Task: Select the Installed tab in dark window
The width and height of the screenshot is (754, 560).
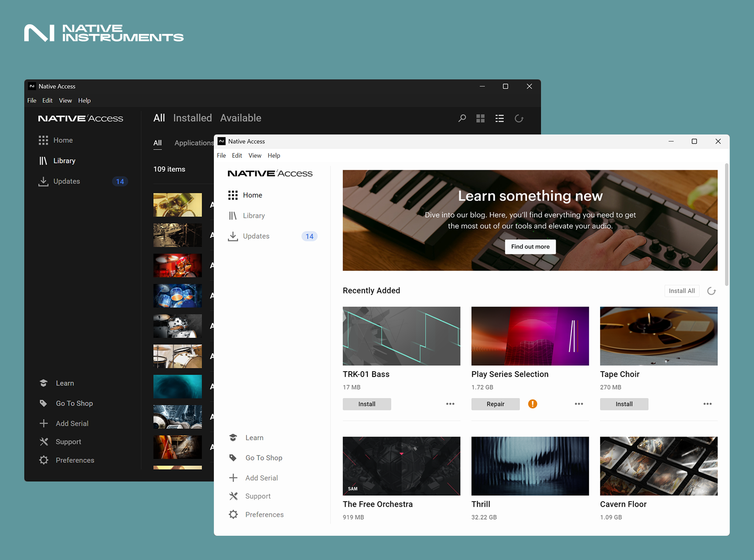Action: point(192,118)
